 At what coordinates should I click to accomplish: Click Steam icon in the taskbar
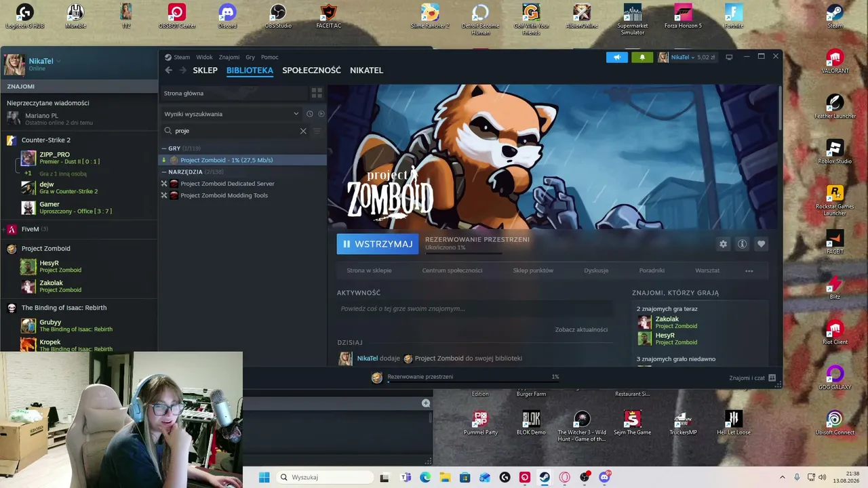pyautogui.click(x=545, y=477)
